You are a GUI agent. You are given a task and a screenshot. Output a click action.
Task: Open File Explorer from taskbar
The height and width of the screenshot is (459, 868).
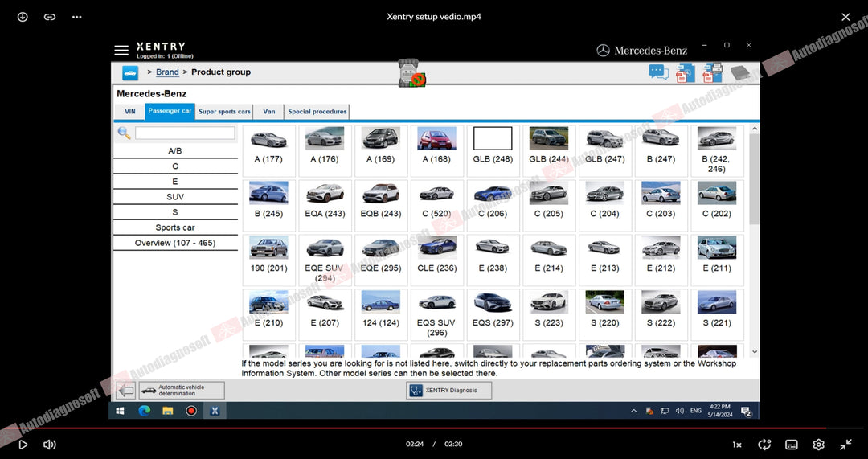[168, 411]
